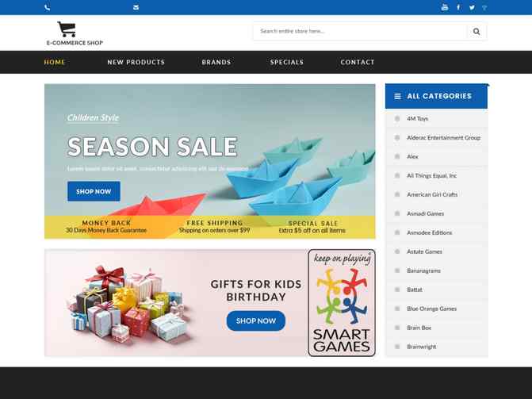Go to the Specials menu item
This screenshot has height=399, width=532.
(287, 62)
